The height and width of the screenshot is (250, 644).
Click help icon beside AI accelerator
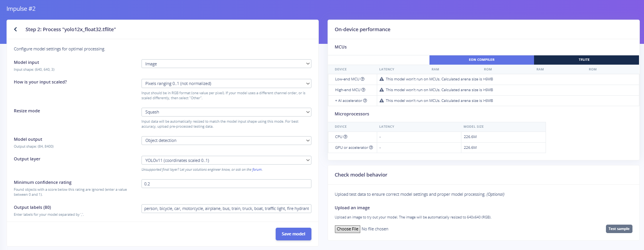365,101
